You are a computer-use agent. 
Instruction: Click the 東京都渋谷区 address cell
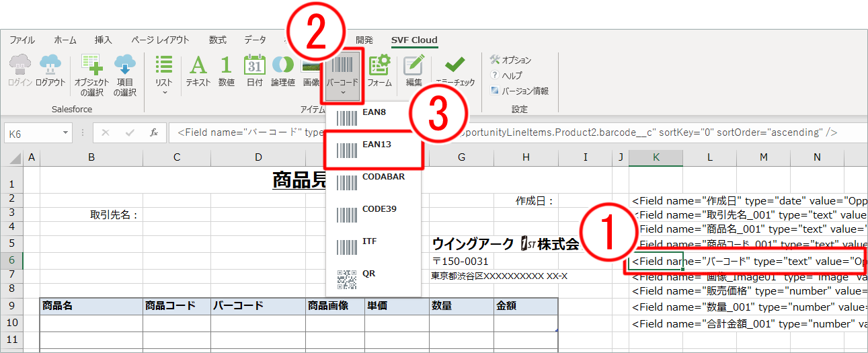tap(500, 276)
